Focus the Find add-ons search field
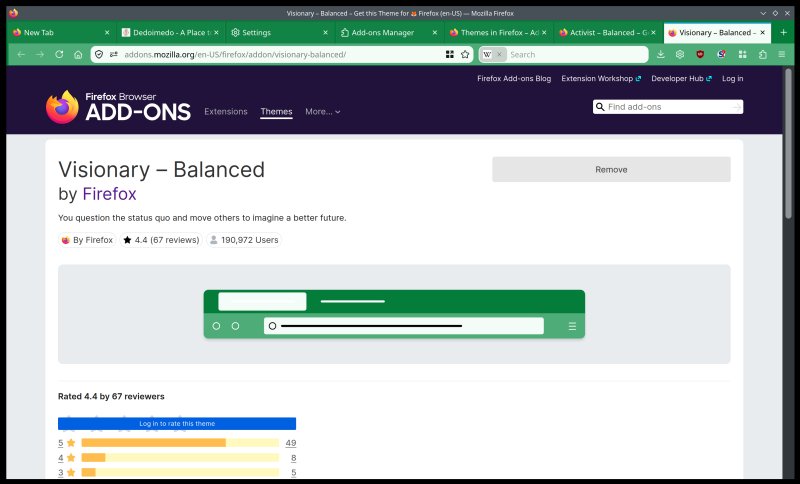 (667, 107)
